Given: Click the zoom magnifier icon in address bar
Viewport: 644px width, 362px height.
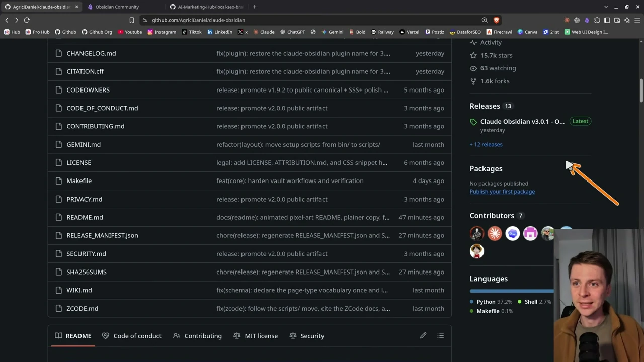Looking at the screenshot, I should pyautogui.click(x=485, y=20).
